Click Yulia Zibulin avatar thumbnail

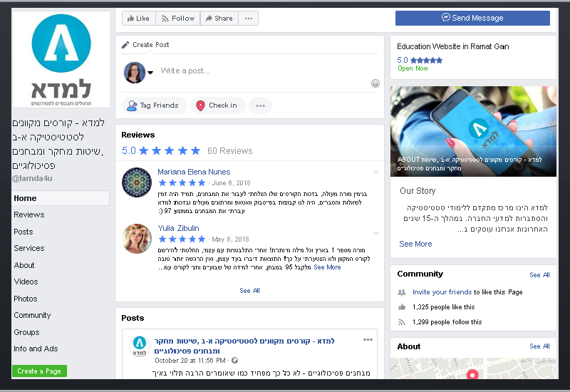tap(137, 239)
